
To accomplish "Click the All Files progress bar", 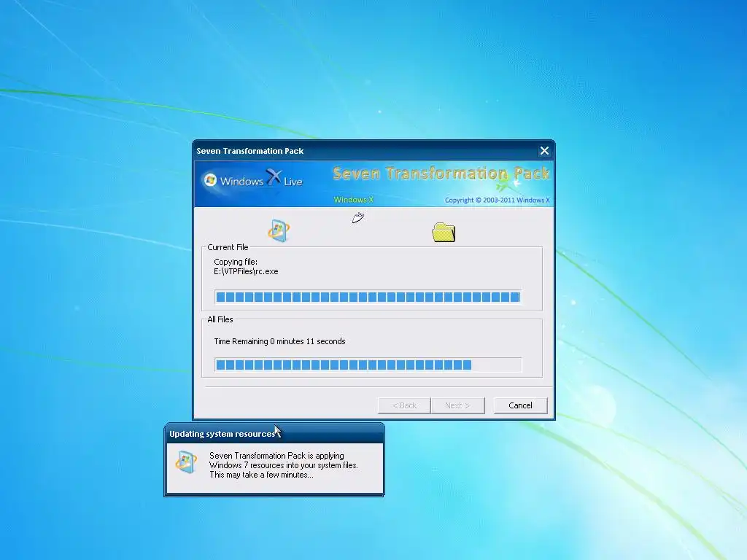I will 368,365.
